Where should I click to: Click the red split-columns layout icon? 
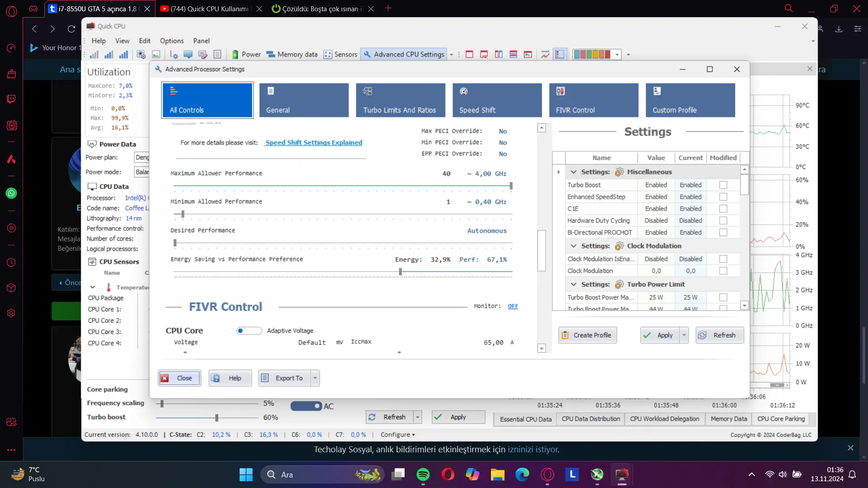[499, 55]
